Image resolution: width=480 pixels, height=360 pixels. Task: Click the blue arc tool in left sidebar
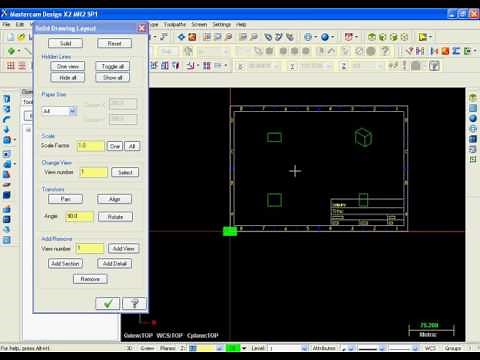(x=6, y=119)
